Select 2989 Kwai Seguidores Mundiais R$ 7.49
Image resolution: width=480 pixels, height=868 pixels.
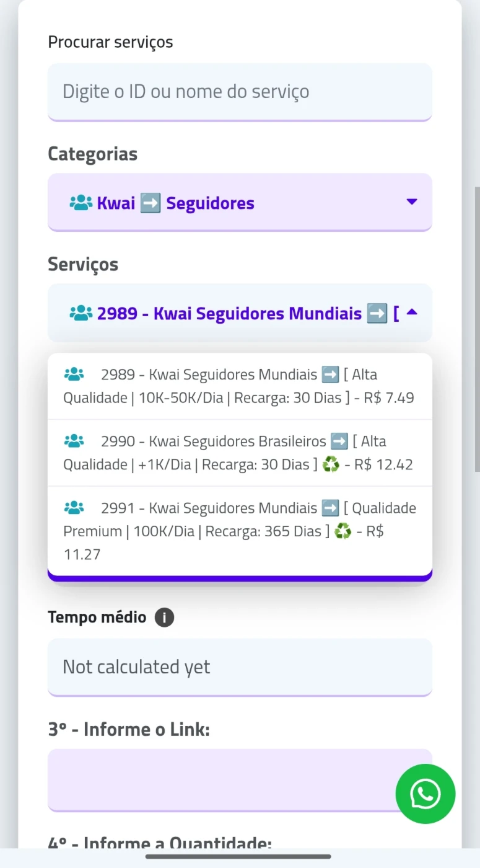[x=239, y=386]
